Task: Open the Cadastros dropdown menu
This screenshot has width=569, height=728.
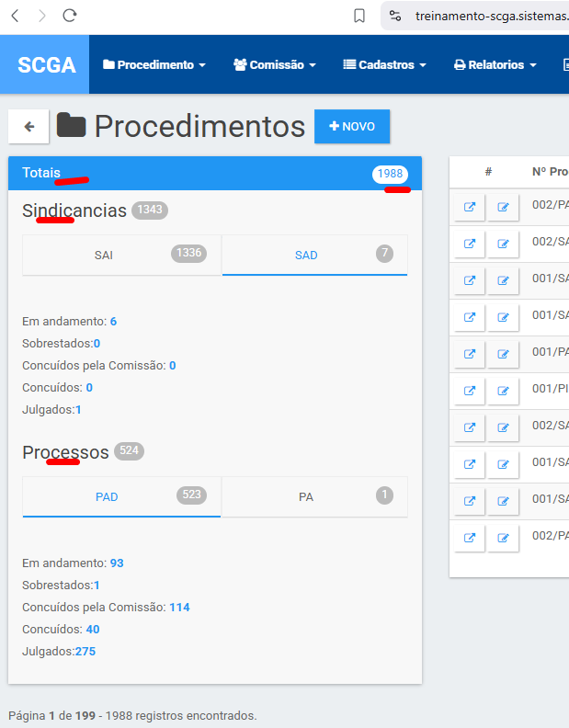Action: [384, 65]
